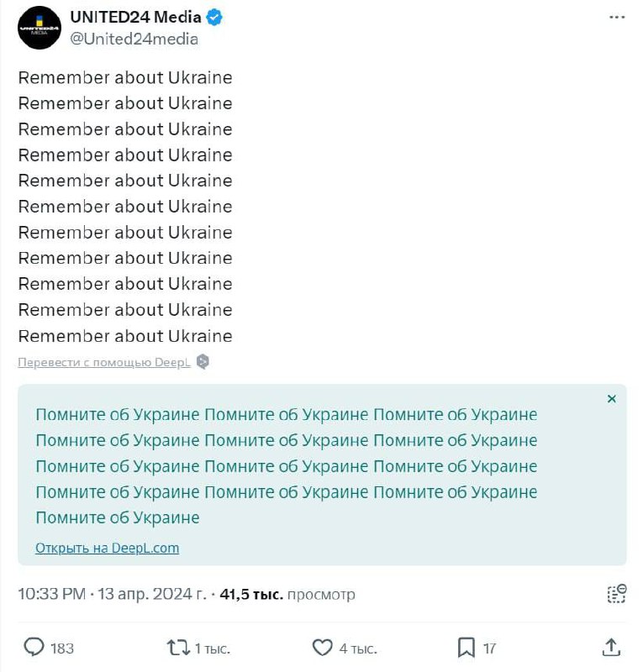Open the three-dots more options menu

(617, 17)
